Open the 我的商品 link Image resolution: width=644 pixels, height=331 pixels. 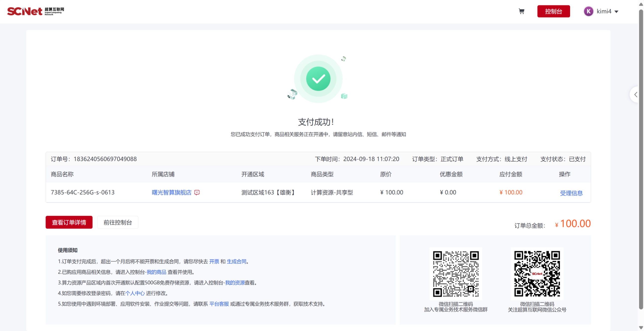coord(156,272)
